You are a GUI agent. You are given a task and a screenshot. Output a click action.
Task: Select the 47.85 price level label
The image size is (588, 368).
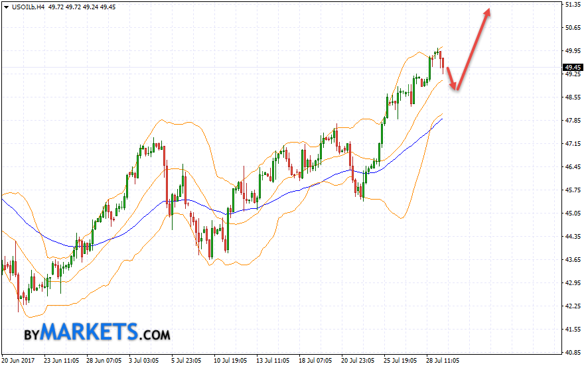tap(571, 121)
